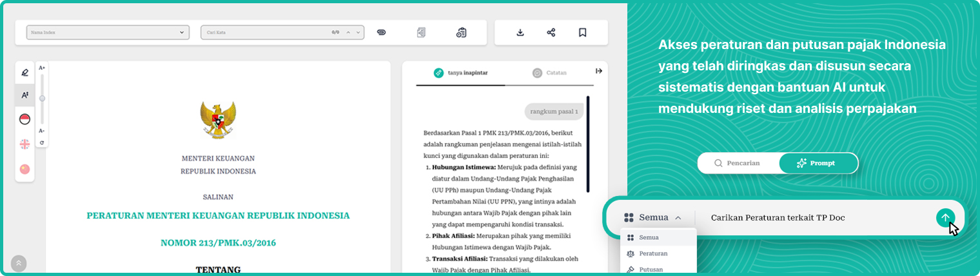Open the clipboard list icon
Screen dimensions: 980x276
[x=461, y=32]
